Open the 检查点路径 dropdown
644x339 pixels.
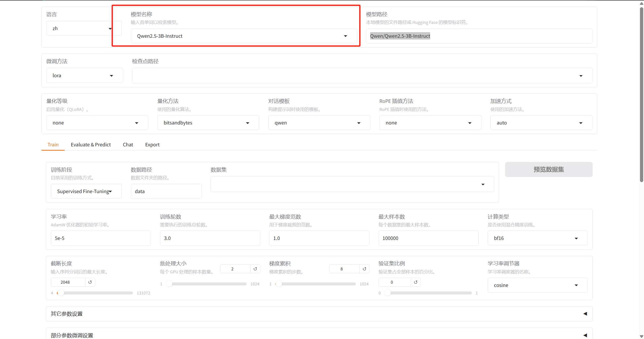tap(362, 76)
